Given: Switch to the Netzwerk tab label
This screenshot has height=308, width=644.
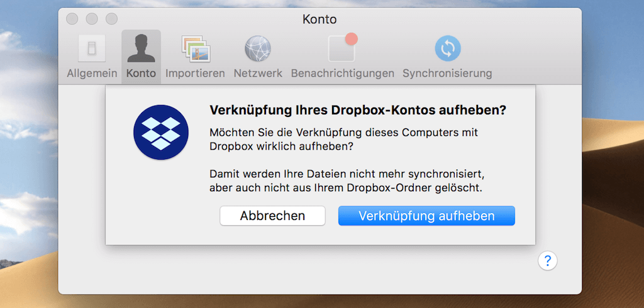Looking at the screenshot, I should coord(258,74).
